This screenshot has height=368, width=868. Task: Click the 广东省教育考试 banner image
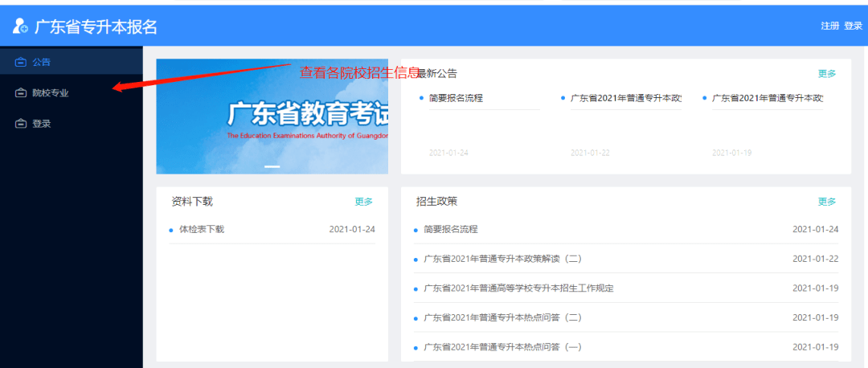pyautogui.click(x=272, y=117)
